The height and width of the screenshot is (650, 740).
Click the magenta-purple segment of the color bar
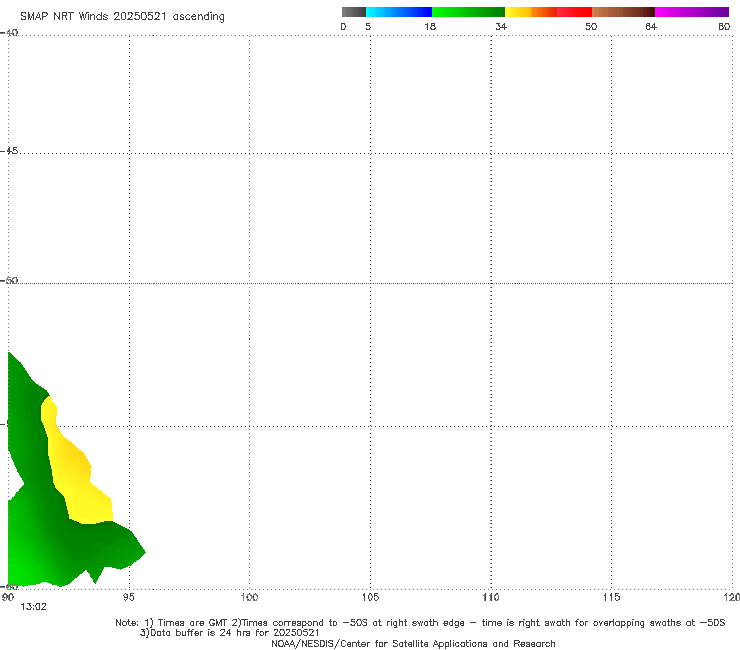click(x=692, y=12)
